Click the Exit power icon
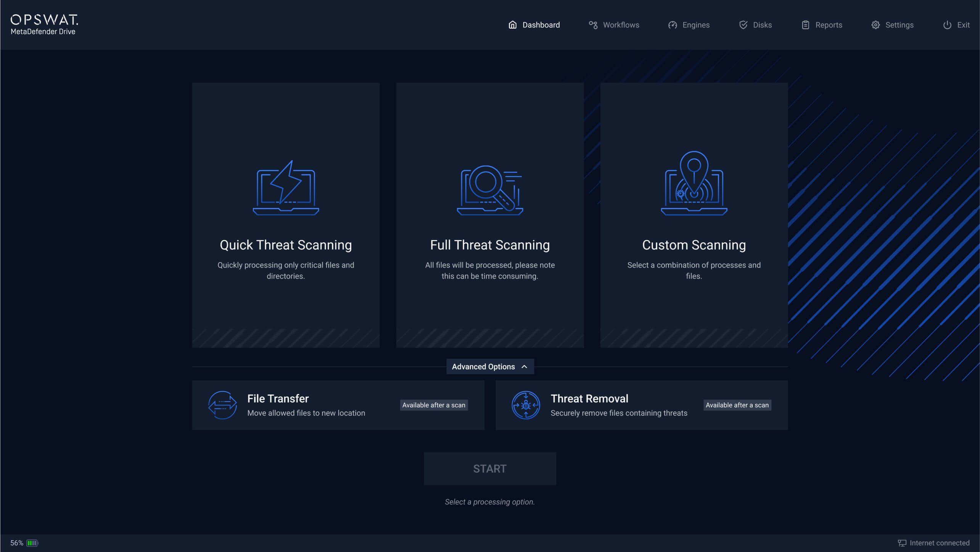Screen dimensions: 980x552 (947, 24)
